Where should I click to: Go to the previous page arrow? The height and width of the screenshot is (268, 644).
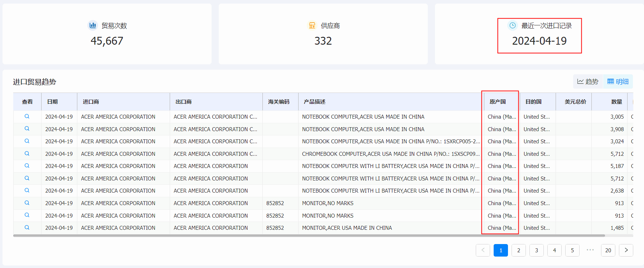pyautogui.click(x=483, y=250)
